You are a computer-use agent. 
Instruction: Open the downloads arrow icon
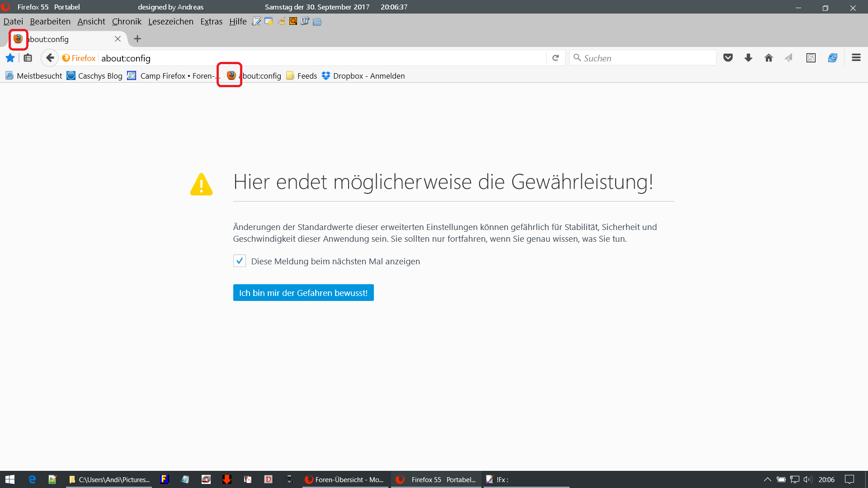(748, 58)
